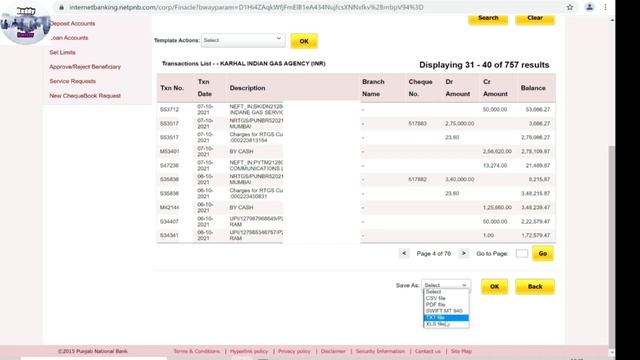Click balance 2,22,579.47 cell
Viewport: 640px width, 360px height.
pos(536,221)
